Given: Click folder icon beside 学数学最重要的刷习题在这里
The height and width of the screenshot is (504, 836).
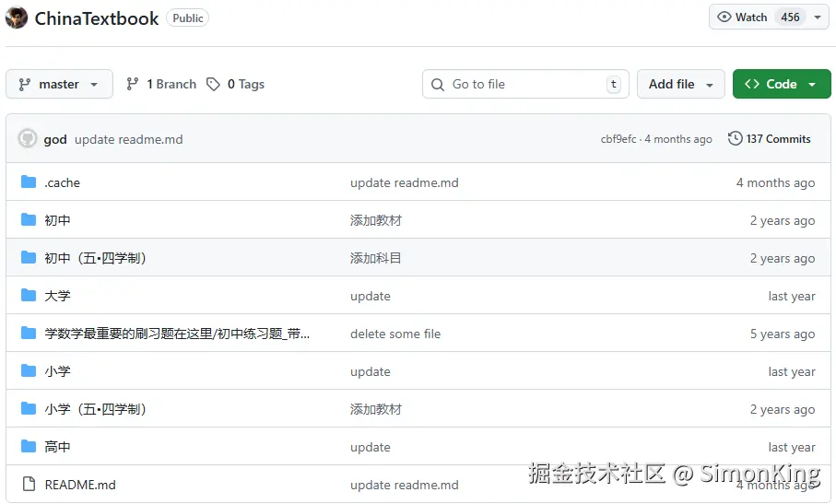Looking at the screenshot, I should (x=29, y=333).
